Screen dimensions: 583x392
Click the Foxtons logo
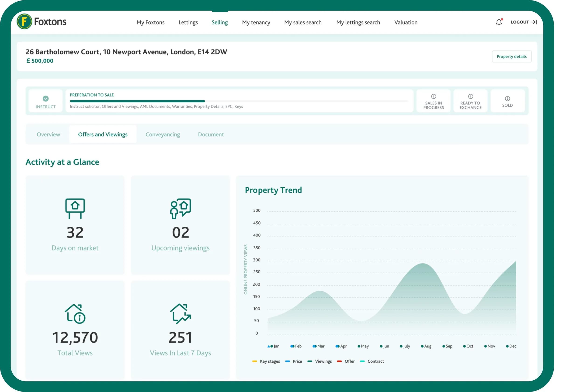pyautogui.click(x=42, y=22)
